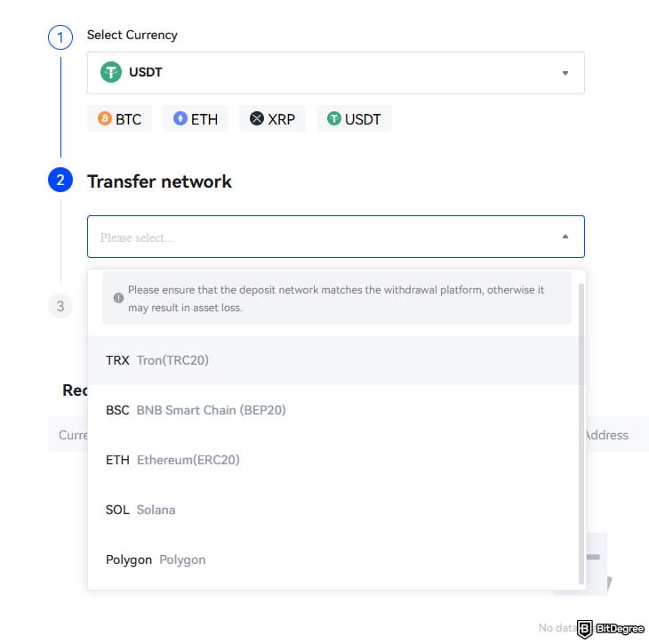649x644 pixels.
Task: Click the 'Select Currency' step label
Action: 132,35
